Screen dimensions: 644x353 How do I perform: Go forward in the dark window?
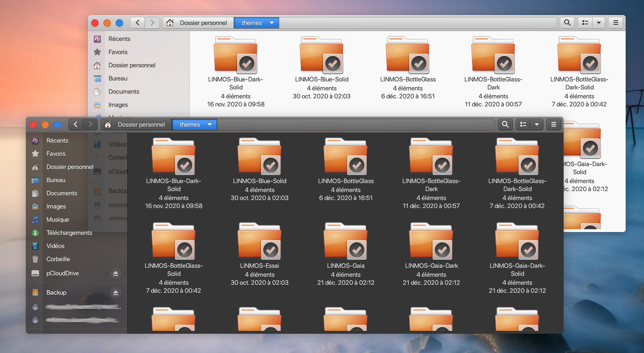point(90,125)
